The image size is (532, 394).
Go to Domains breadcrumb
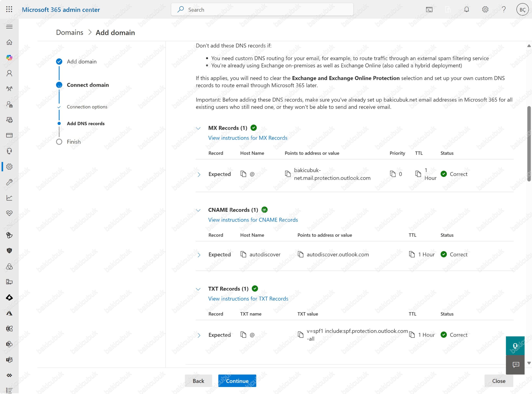tap(70, 32)
